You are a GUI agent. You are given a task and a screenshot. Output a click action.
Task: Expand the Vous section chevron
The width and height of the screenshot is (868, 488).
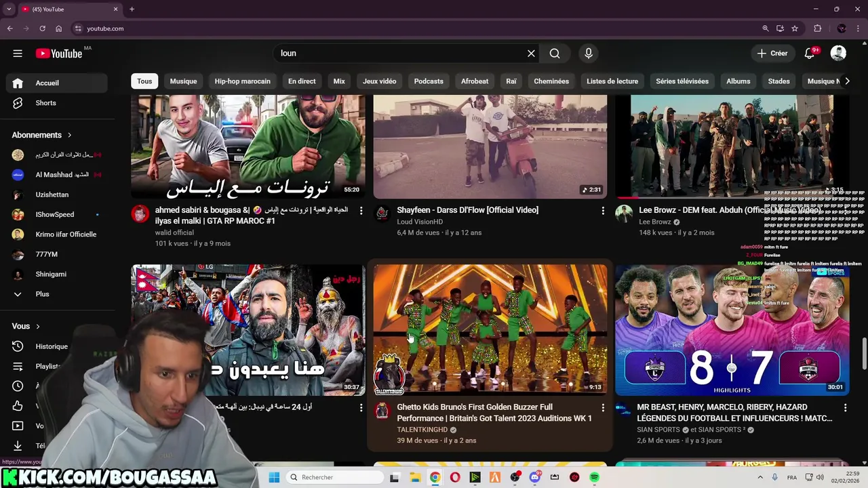pyautogui.click(x=37, y=326)
